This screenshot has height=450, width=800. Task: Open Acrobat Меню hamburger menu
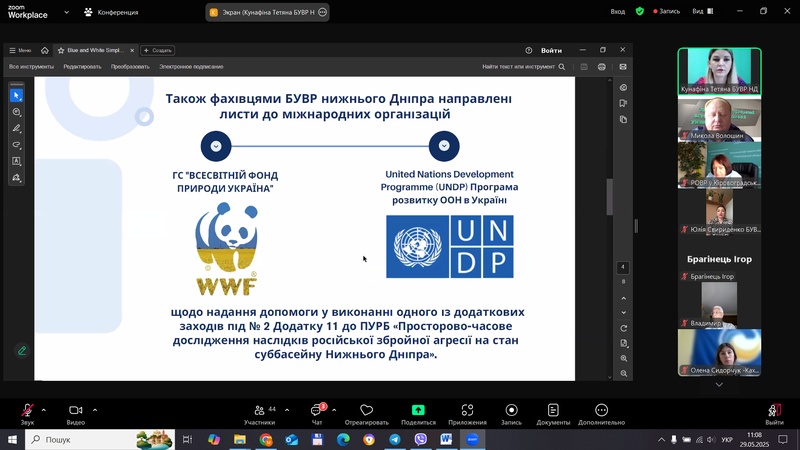tap(20, 50)
